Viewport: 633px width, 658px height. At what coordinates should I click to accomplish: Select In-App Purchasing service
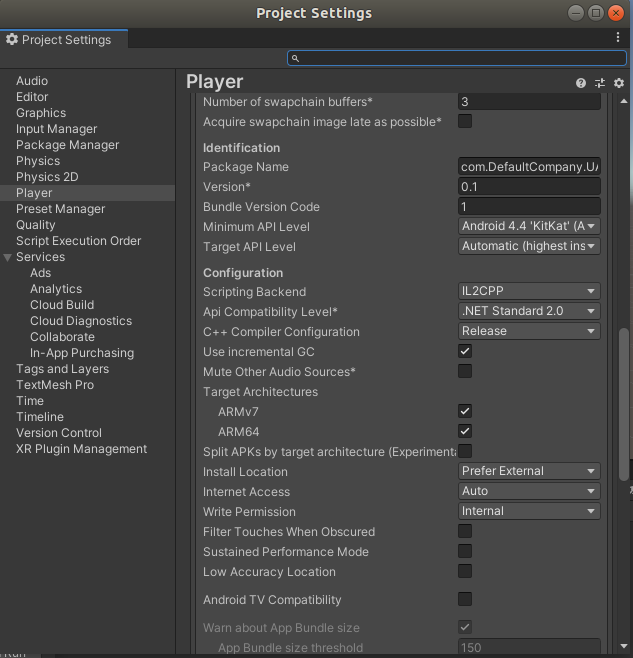pos(82,353)
